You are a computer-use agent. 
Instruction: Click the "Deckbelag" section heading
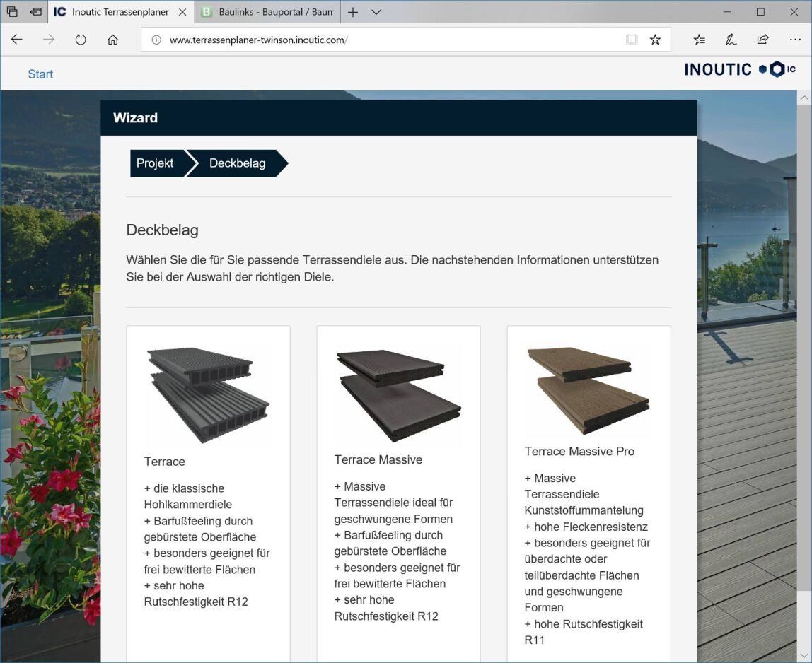click(162, 230)
